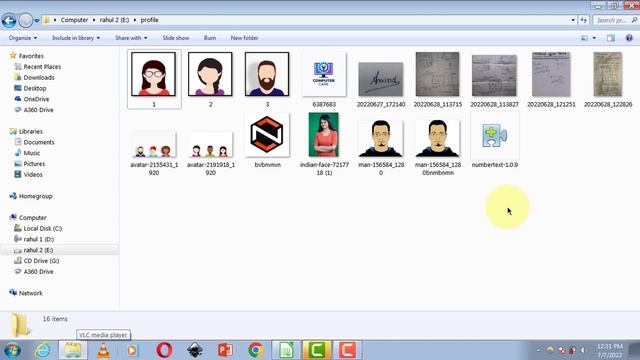This screenshot has width=640, height=360.
Task: Click rahul 2 (E:) in the address breadcrumb
Action: 114,20
